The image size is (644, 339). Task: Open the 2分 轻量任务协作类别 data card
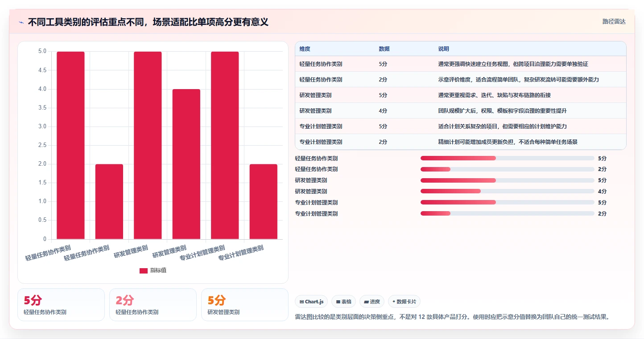pyautogui.click(x=153, y=305)
